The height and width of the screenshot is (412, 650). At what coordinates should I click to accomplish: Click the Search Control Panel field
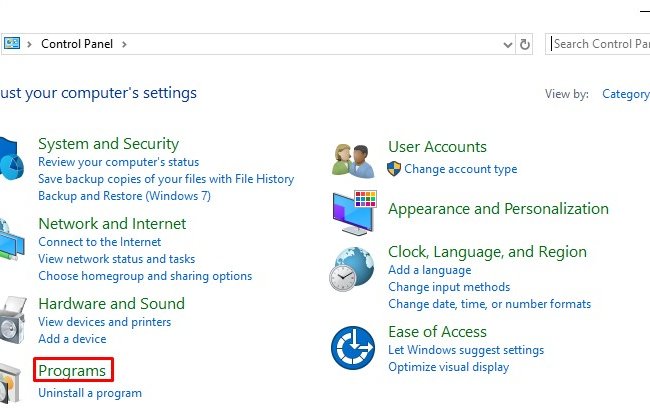click(x=598, y=44)
